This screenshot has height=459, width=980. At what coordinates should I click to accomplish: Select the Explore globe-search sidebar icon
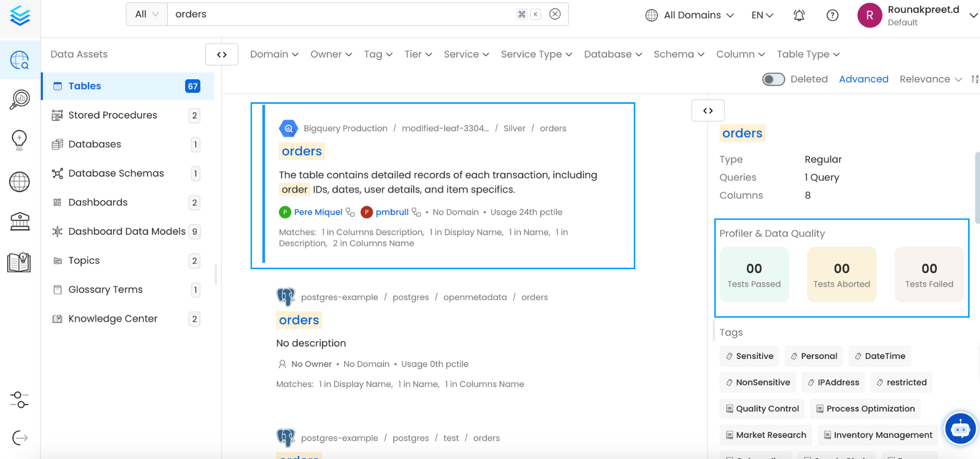pyautogui.click(x=20, y=60)
